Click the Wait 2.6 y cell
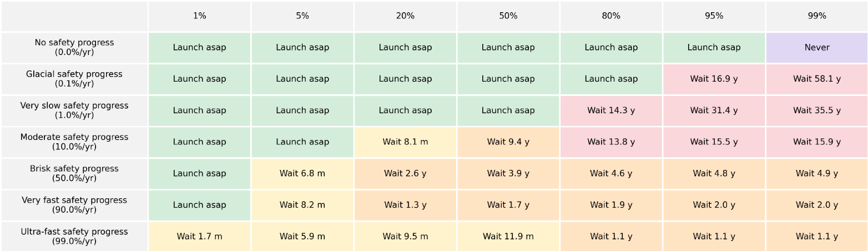The height and width of the screenshot is (251, 868). [405, 173]
